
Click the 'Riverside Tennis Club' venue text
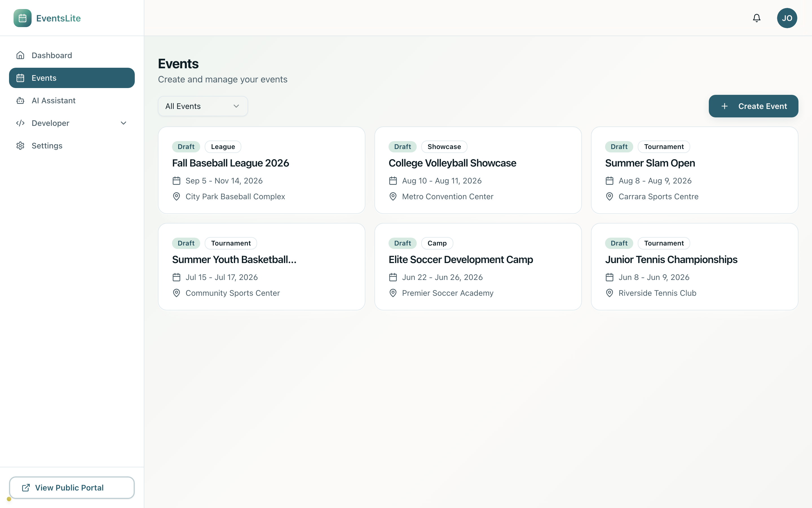pos(657,293)
